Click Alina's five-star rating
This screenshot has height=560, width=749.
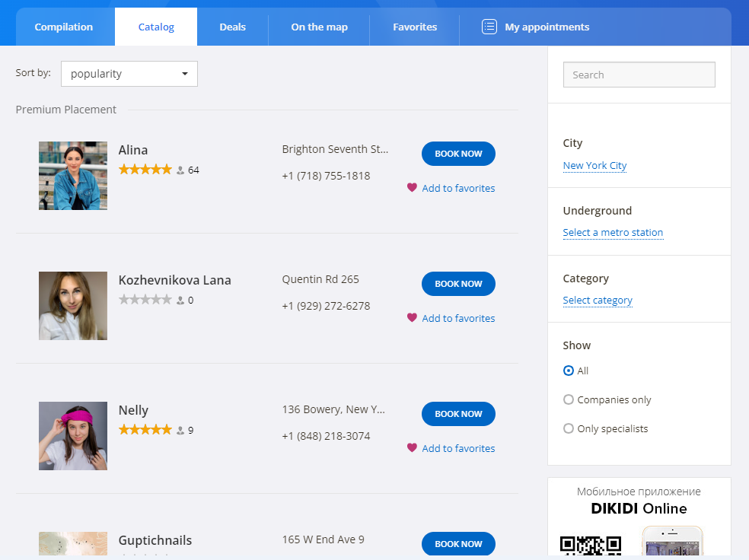(145, 170)
